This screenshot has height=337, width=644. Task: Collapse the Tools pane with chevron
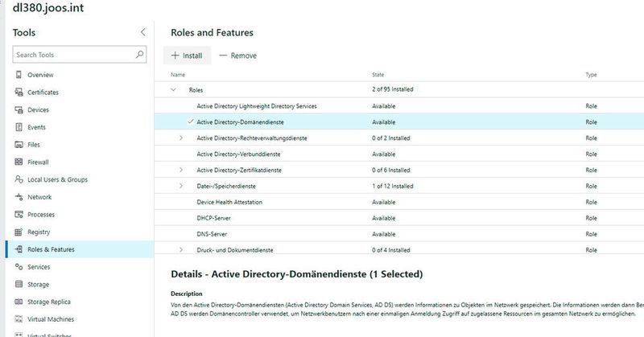pos(142,32)
